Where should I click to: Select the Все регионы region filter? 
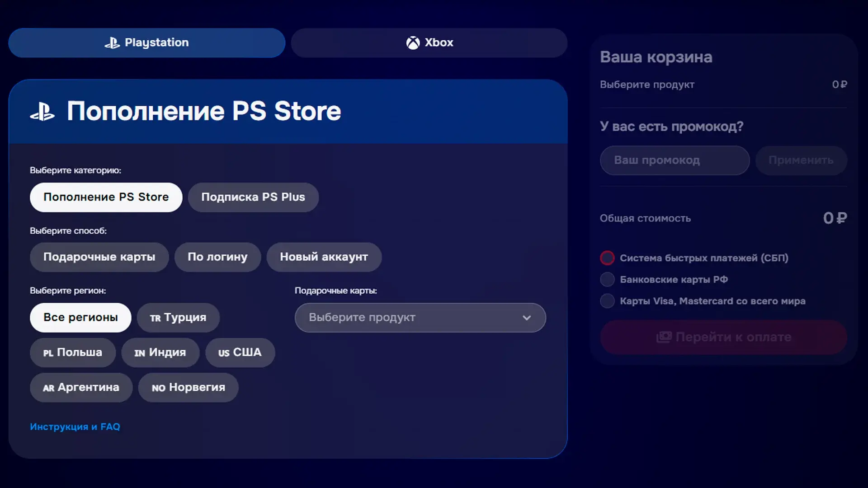point(80,318)
